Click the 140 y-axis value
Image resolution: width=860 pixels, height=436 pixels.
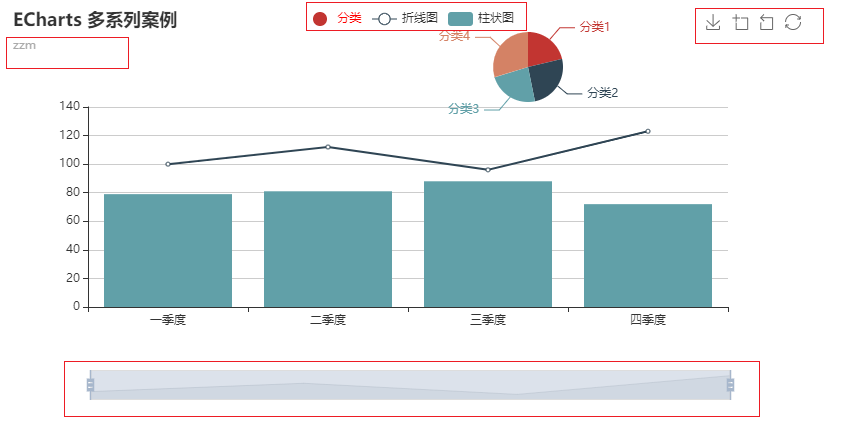click(x=70, y=106)
